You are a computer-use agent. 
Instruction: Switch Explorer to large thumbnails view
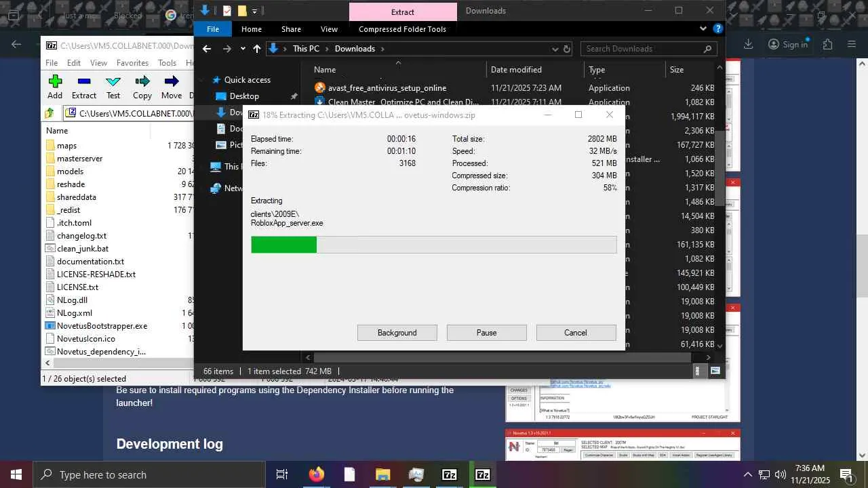pyautogui.click(x=715, y=371)
